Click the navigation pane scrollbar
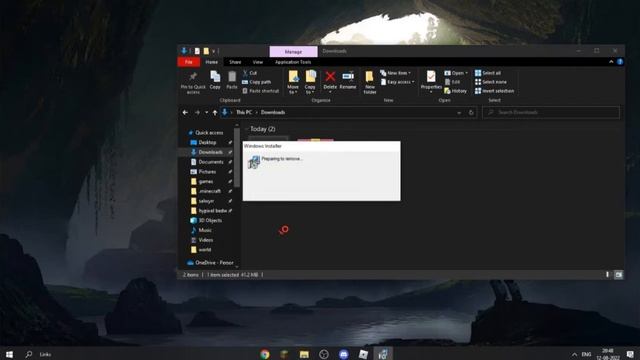 237,158
